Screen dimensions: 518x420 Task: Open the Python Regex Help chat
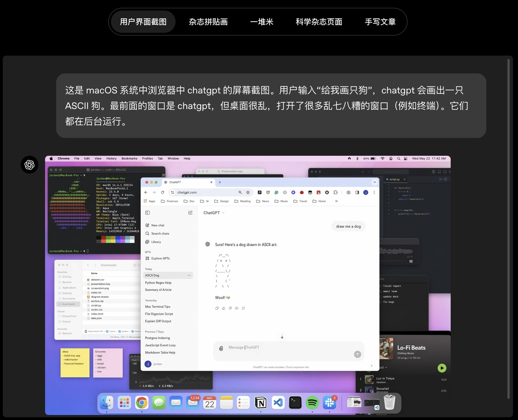coord(158,283)
